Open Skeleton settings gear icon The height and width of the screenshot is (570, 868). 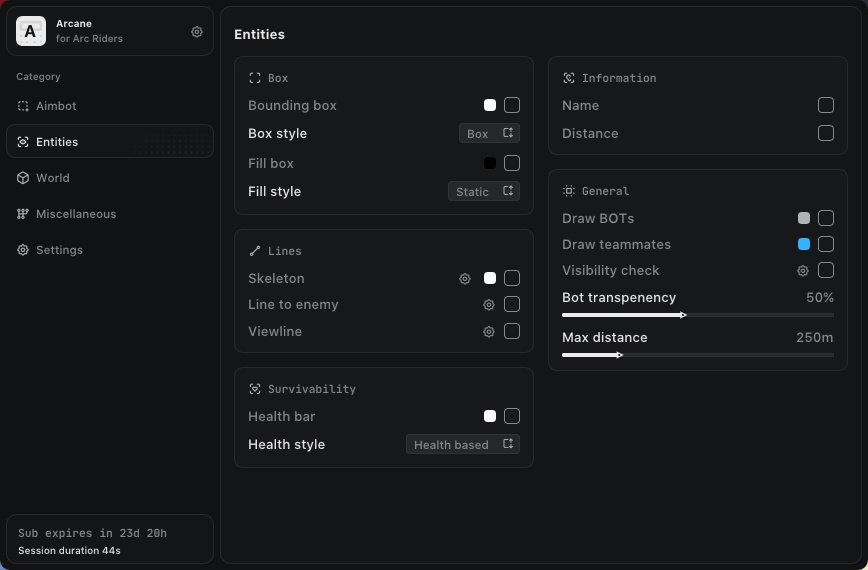[465, 279]
